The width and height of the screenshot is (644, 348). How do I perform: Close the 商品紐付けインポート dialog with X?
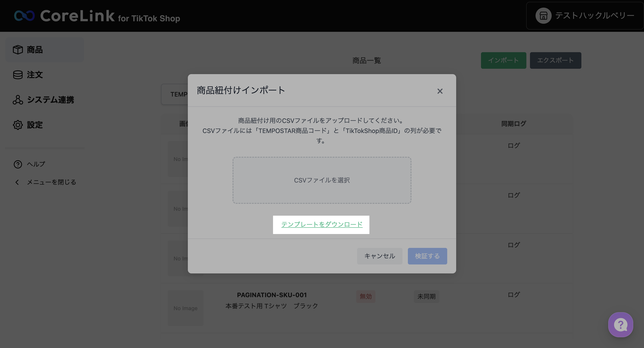[x=440, y=91]
